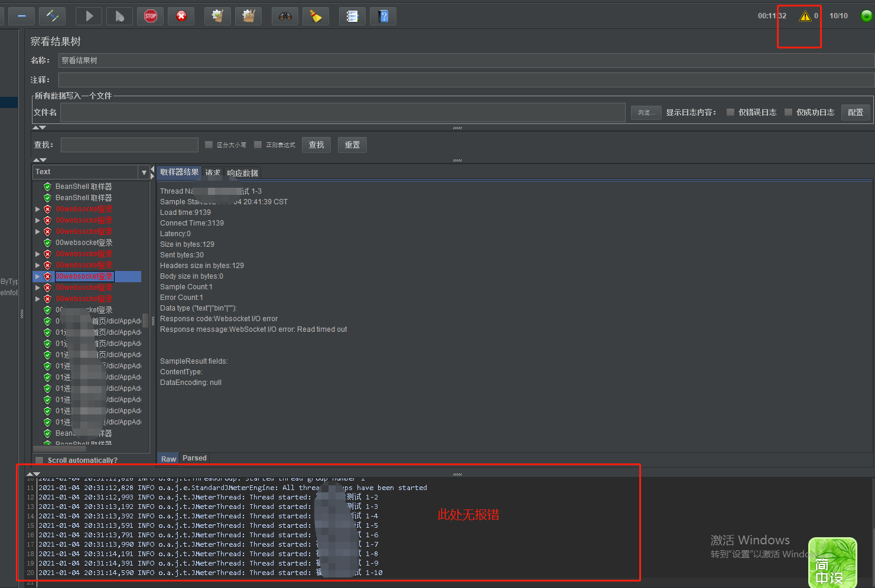Expand the highlighted 00websocket登录 result node

click(x=38, y=276)
